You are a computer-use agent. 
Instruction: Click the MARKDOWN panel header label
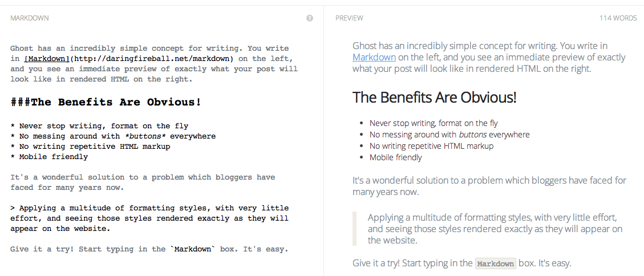(x=30, y=18)
